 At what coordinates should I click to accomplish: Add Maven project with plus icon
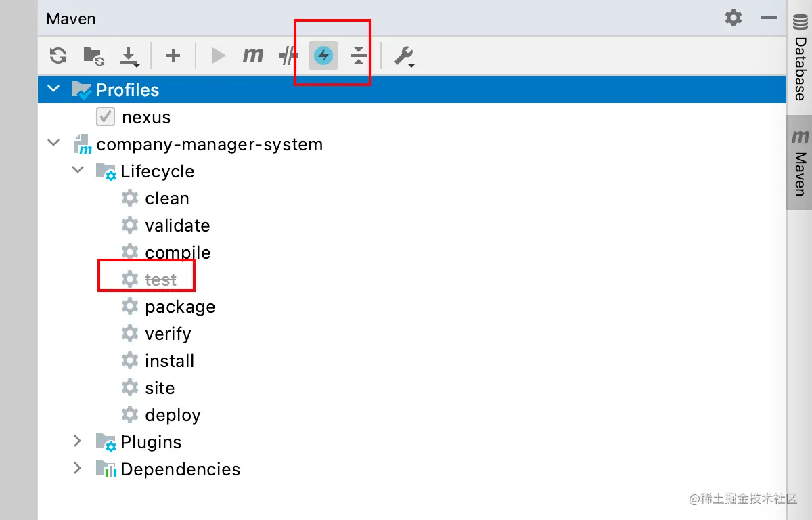click(x=173, y=56)
